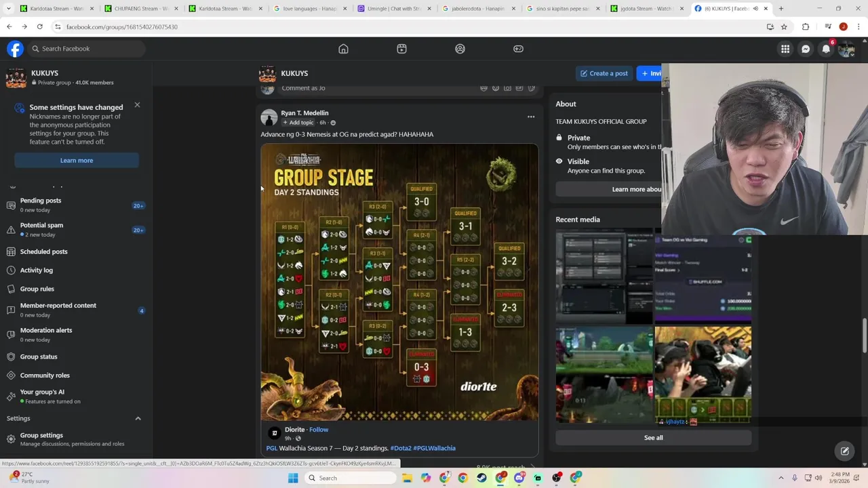868x488 pixels.
Task: Bookmark this page with star icon
Action: pyautogui.click(x=784, y=26)
